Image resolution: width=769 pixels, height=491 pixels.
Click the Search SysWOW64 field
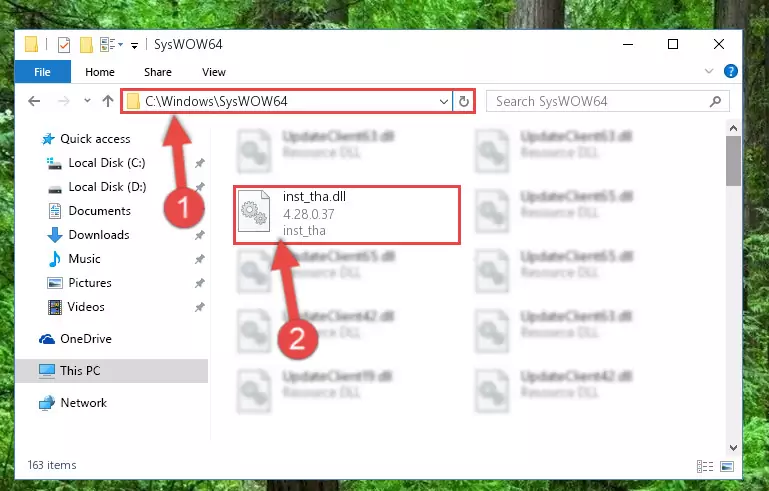(608, 102)
